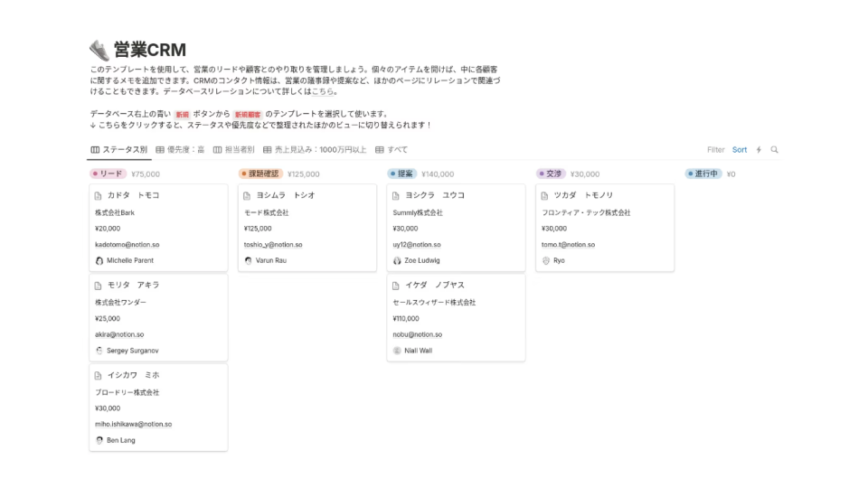Image resolution: width=868 pixels, height=488 pixels.
Task: Open the イシカワ ミホ card title
Action: [134, 375]
